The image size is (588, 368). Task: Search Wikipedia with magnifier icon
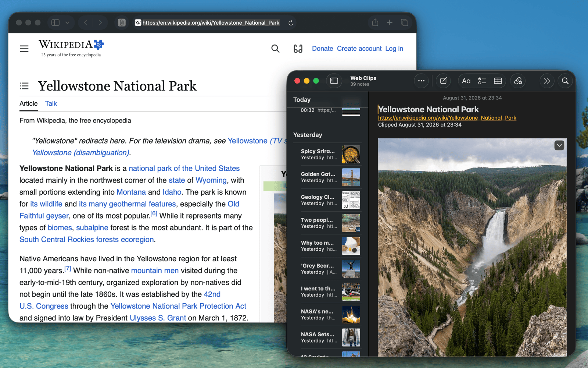click(x=275, y=49)
